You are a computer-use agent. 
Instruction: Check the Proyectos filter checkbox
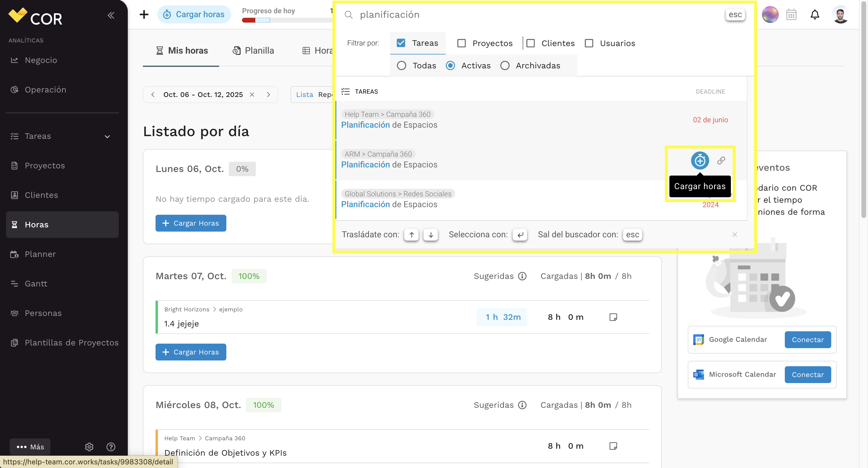(461, 43)
